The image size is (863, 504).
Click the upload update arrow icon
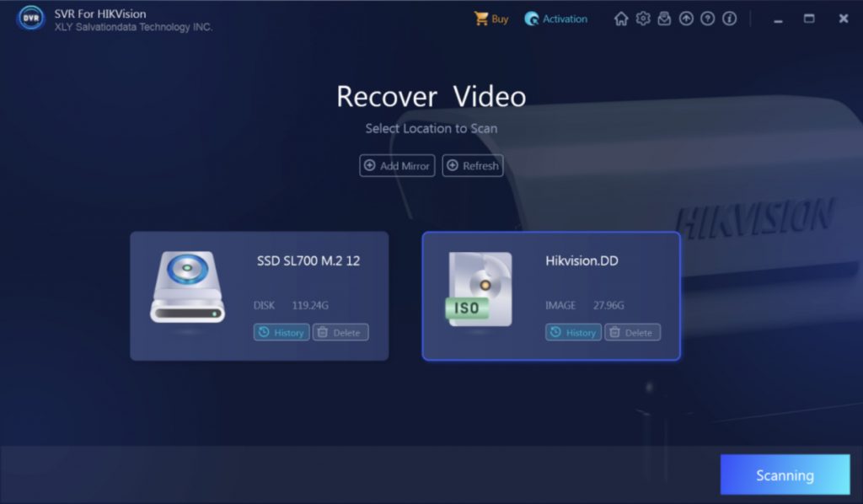click(x=686, y=19)
